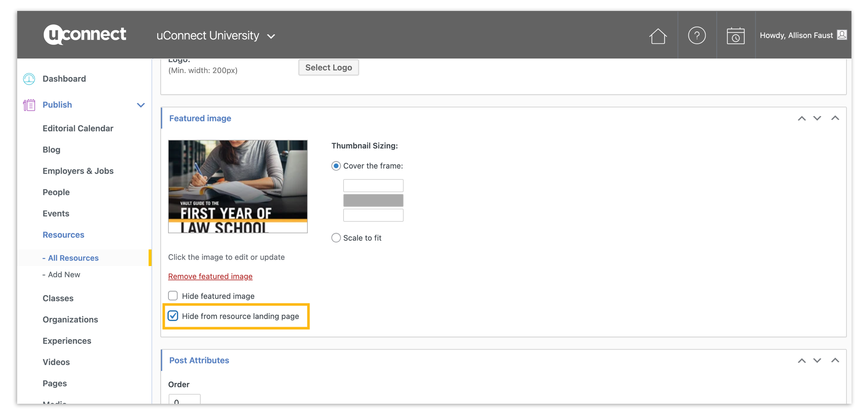Collapse the Featured image panel toggle
The image size is (868, 418).
[835, 118]
